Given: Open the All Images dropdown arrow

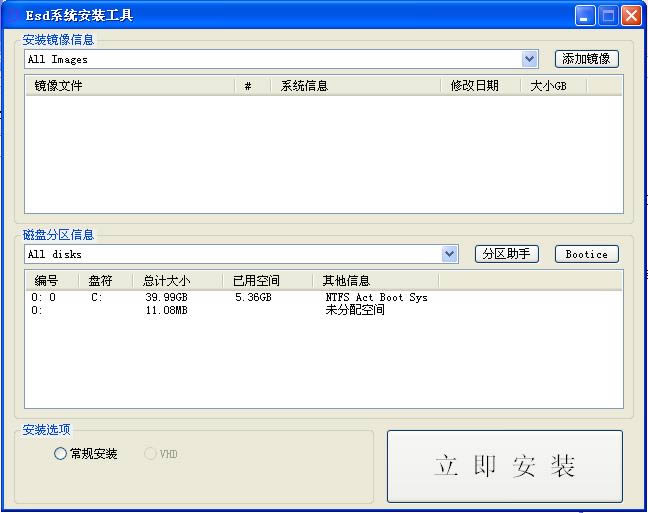Looking at the screenshot, I should 529,59.
